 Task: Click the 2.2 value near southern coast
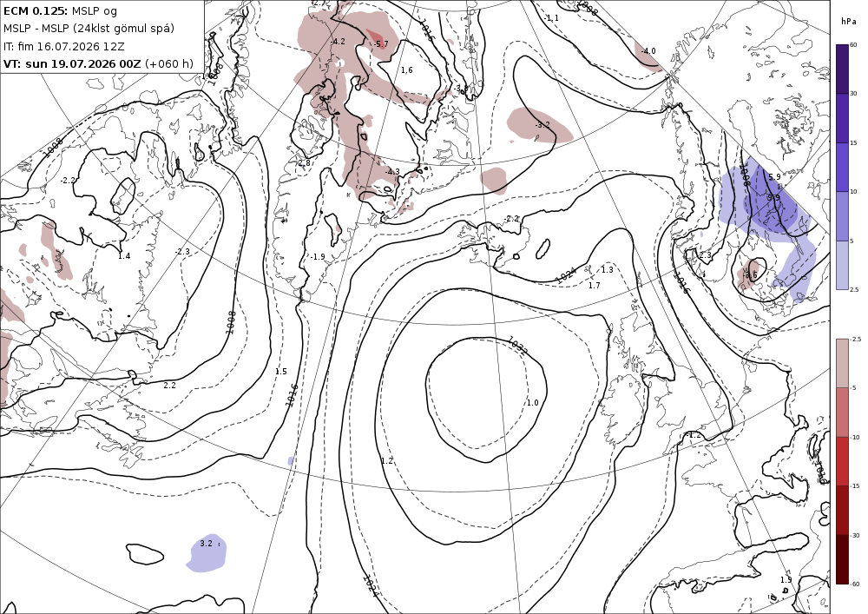coord(169,386)
